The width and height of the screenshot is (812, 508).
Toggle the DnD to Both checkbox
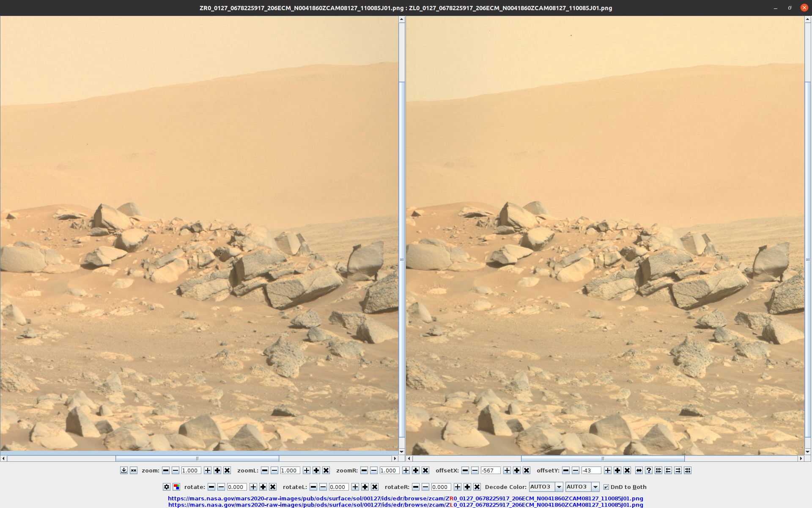click(x=606, y=487)
